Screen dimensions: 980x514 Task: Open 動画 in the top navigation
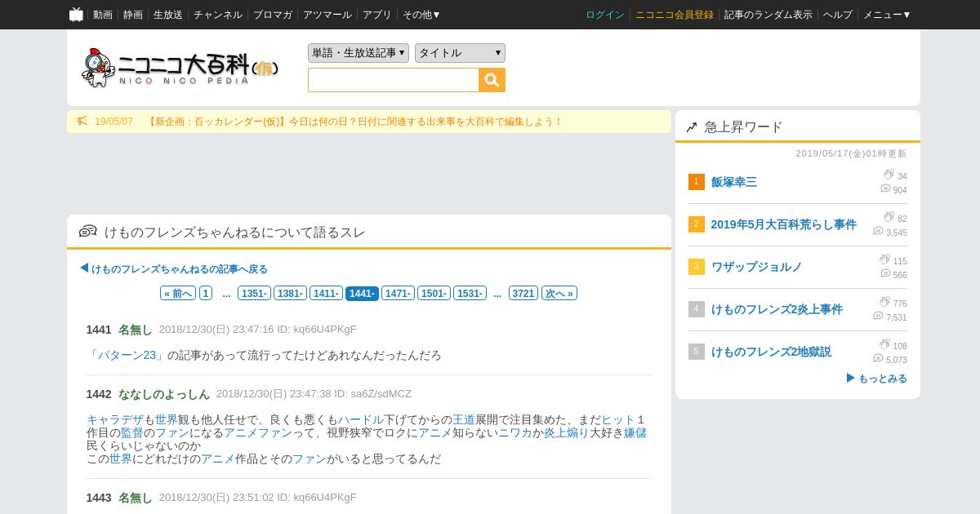103,15
